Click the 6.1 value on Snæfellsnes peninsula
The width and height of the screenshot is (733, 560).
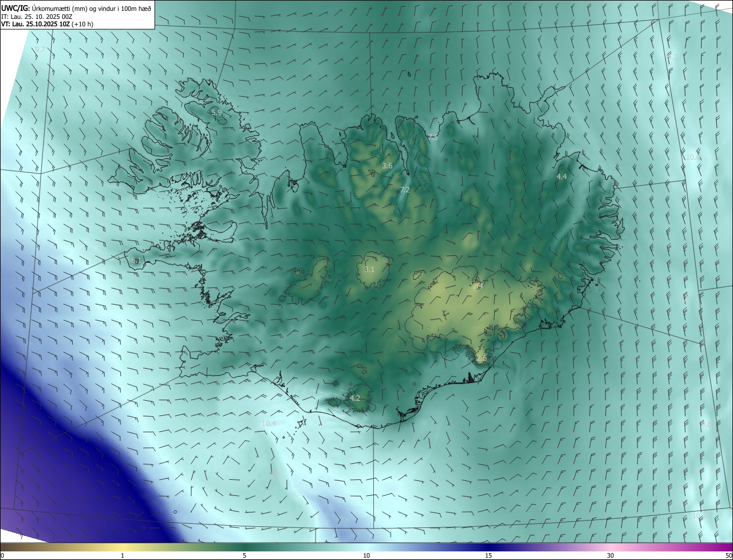136,261
